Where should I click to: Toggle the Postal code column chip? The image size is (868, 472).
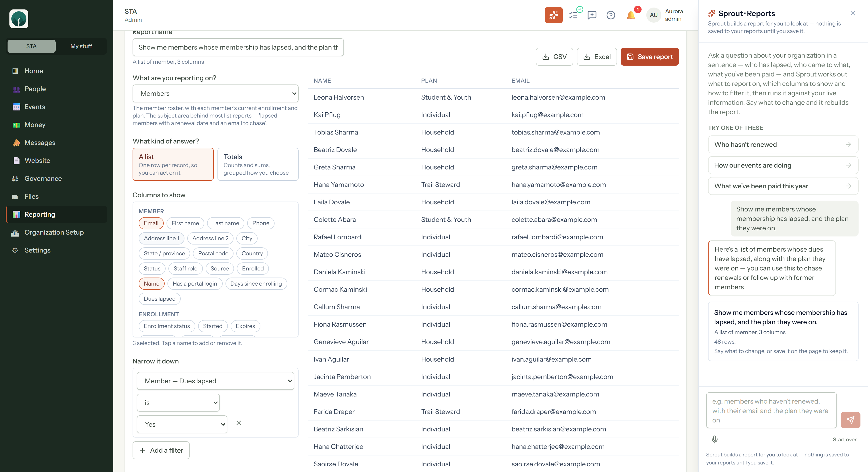click(213, 253)
